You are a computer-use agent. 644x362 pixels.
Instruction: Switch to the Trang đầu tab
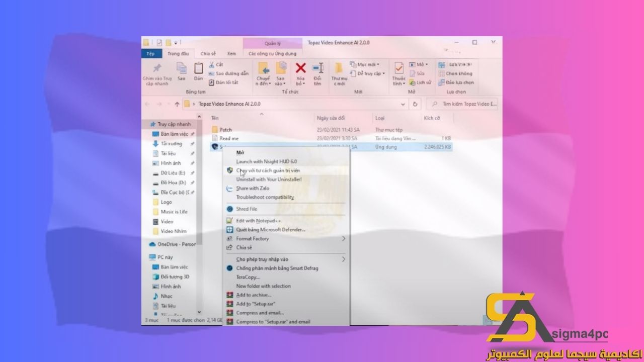pos(178,53)
